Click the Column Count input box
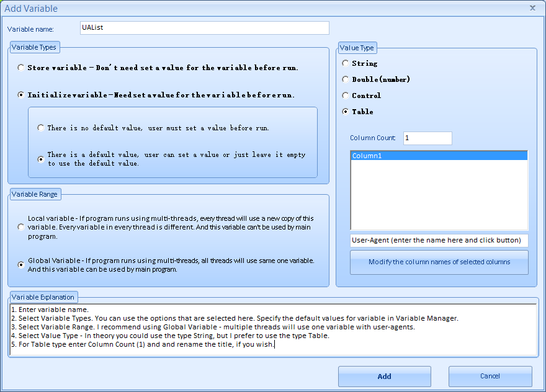The image size is (546, 392). [427, 138]
